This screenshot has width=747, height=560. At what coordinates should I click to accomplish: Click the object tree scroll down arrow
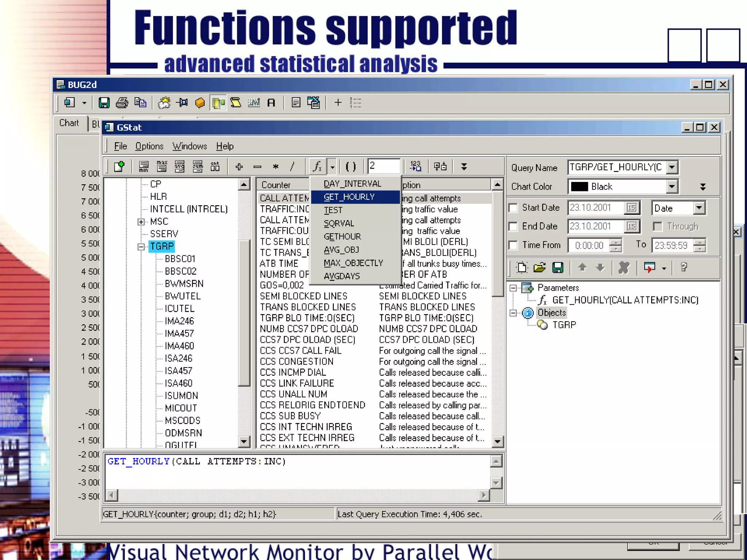pyautogui.click(x=244, y=442)
